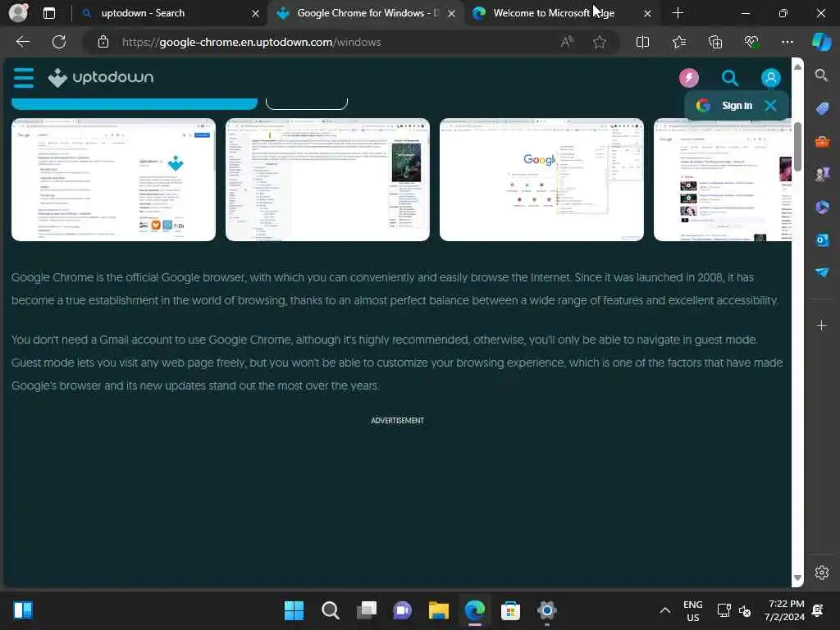Screen dimensions: 840x630
Task: Open sidebar Search icon
Action: click(822, 75)
